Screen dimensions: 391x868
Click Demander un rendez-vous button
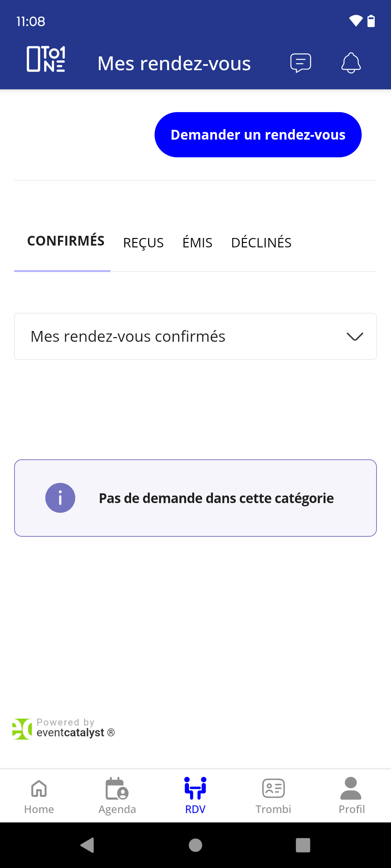point(258,135)
